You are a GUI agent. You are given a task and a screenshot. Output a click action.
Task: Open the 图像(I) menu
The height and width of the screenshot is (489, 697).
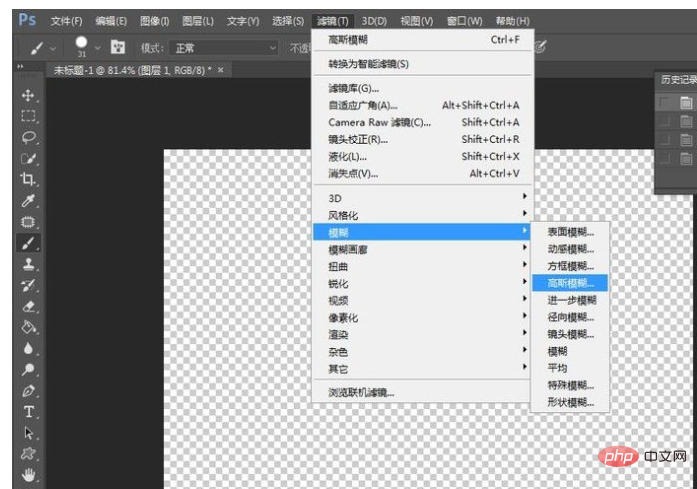click(154, 21)
